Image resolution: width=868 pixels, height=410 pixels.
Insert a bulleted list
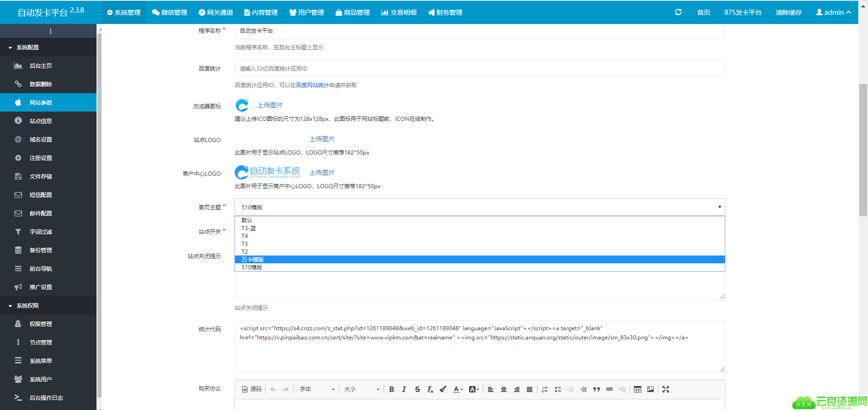[x=558, y=389]
